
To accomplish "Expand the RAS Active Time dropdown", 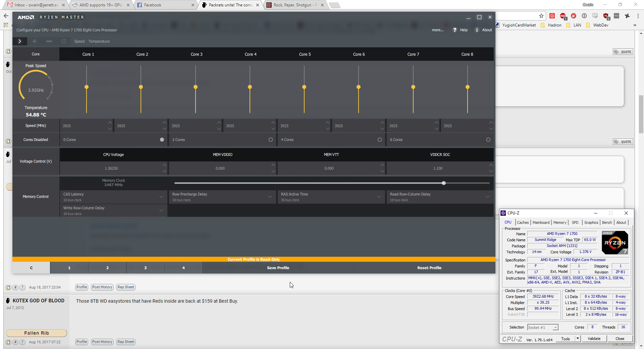I will tap(379, 197).
